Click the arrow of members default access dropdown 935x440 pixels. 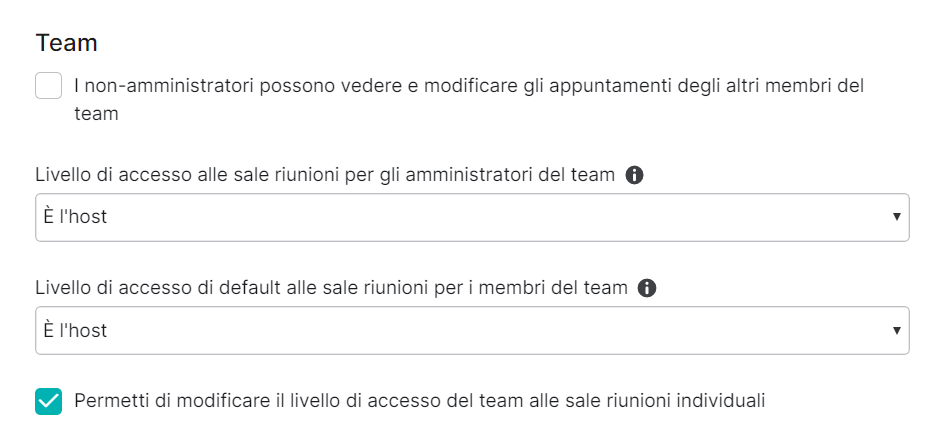click(x=896, y=330)
